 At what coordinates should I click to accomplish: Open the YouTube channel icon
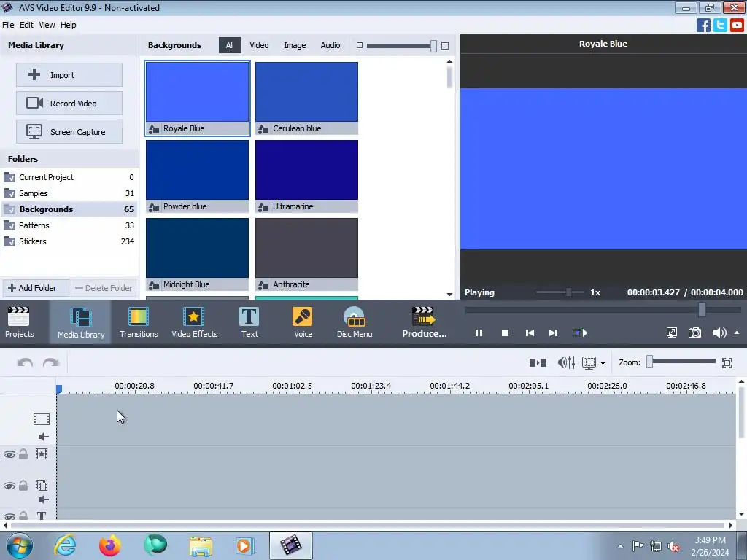[x=737, y=26]
